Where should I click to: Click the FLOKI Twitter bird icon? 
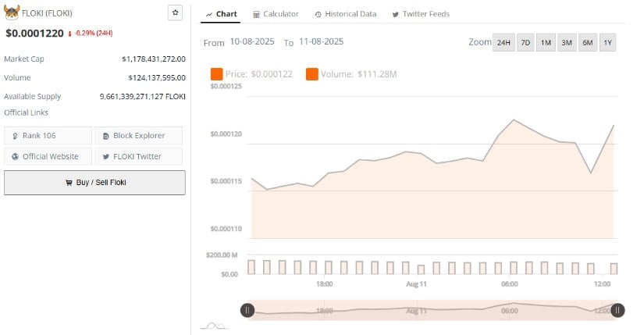point(106,157)
